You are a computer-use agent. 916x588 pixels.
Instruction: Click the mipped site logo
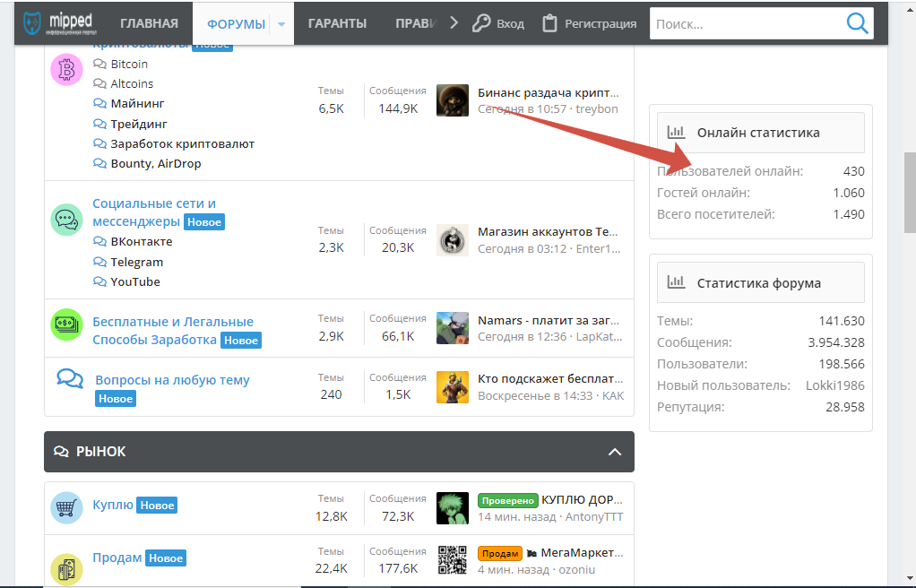58,23
